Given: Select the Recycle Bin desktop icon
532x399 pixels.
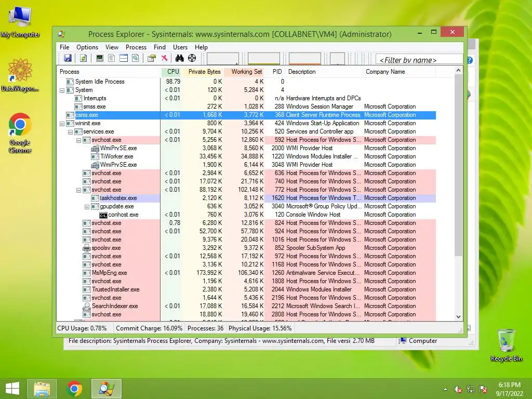Looking at the screenshot, I should click(x=506, y=345).
